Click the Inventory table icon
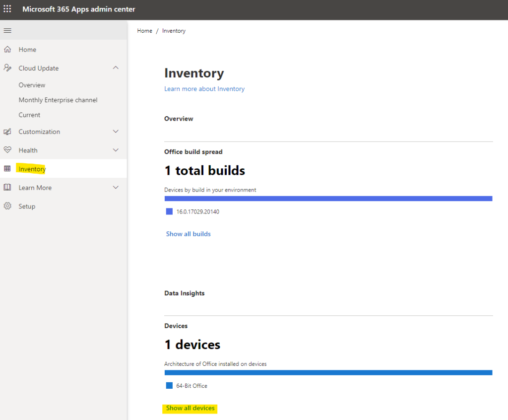This screenshot has width=508, height=420. coord(7,169)
